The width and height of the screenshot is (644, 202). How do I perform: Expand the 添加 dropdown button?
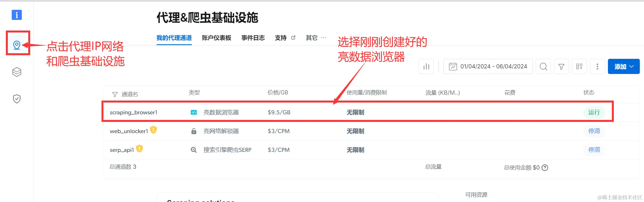(x=624, y=66)
